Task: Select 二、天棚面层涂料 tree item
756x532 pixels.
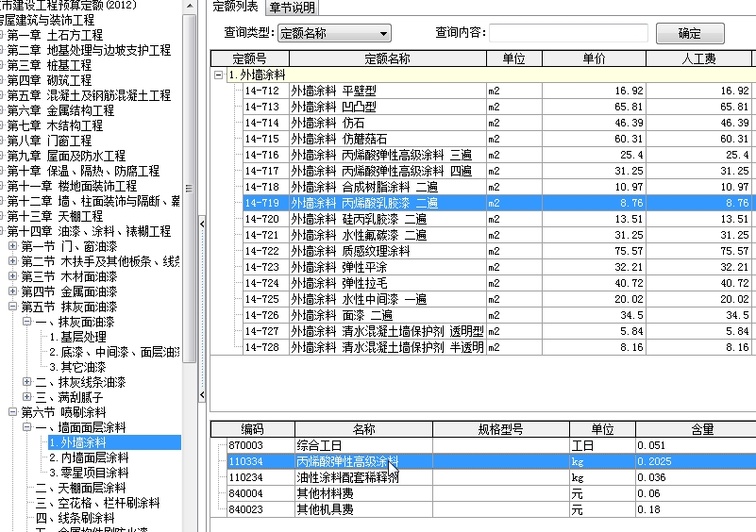Action: [80, 488]
